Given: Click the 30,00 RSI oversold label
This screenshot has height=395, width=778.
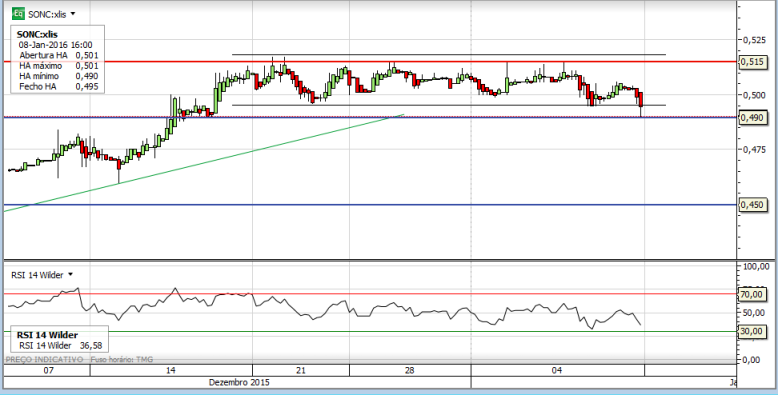Looking at the screenshot, I should pyautogui.click(x=752, y=331).
